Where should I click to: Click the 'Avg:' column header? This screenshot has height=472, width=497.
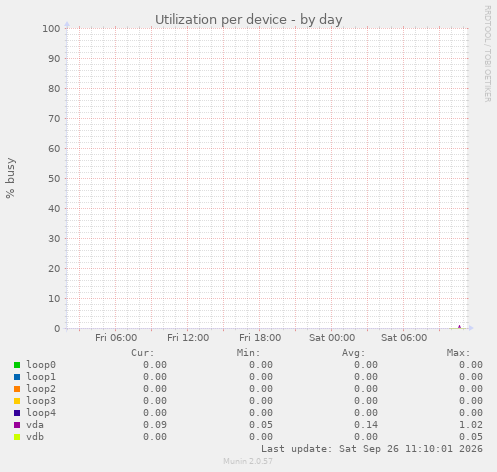click(354, 353)
